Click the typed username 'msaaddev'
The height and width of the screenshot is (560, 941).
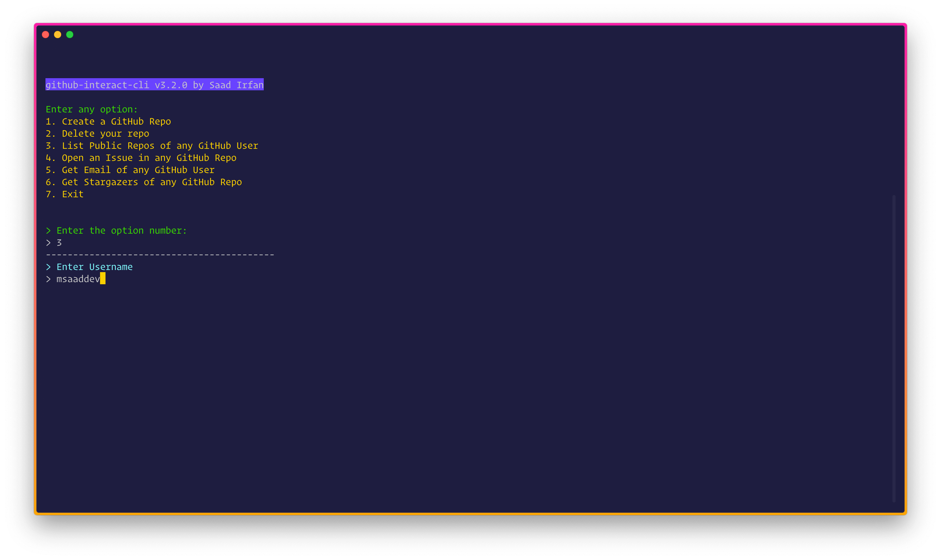coord(78,279)
